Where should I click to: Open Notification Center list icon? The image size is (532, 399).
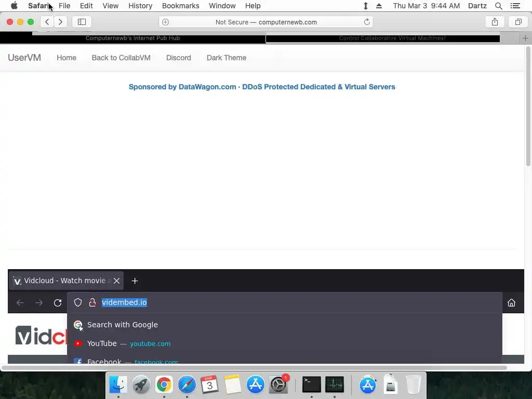click(x=515, y=6)
